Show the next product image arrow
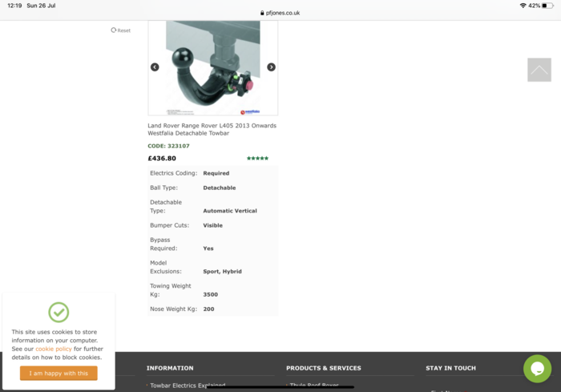The width and height of the screenshot is (561, 392). coord(271,67)
